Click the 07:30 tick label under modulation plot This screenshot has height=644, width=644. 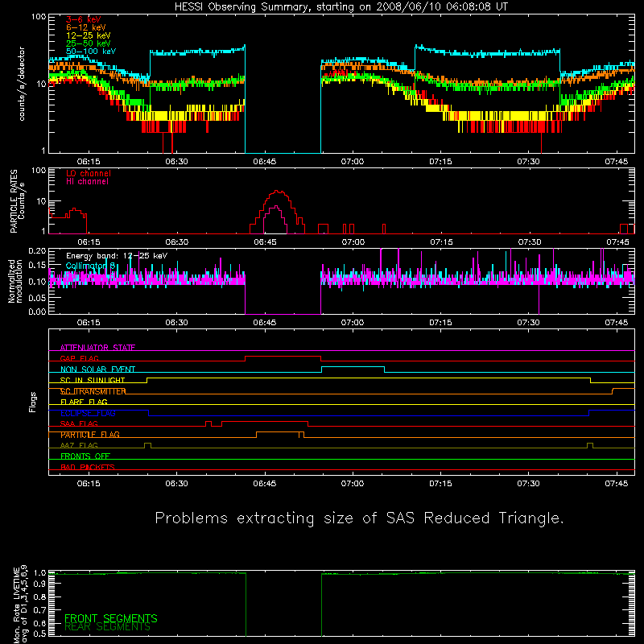[529, 323]
